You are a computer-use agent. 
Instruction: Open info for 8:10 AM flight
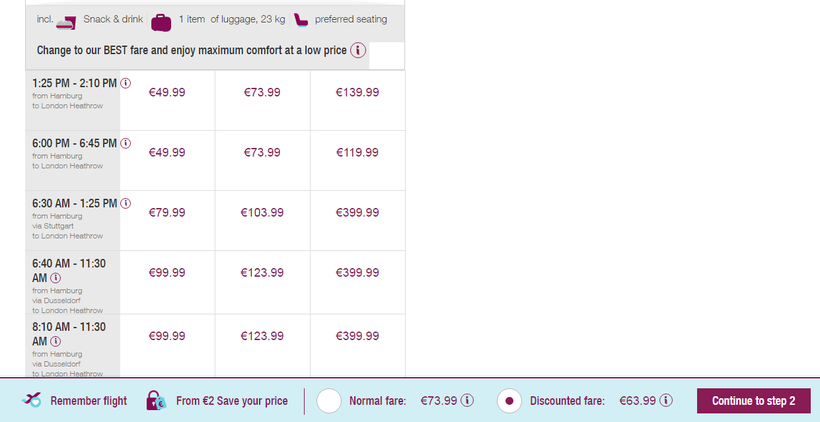coord(56,340)
